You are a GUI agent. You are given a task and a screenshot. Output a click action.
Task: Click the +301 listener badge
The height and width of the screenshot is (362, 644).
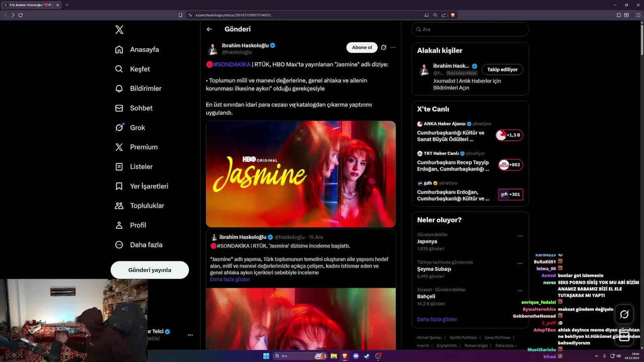tap(510, 195)
